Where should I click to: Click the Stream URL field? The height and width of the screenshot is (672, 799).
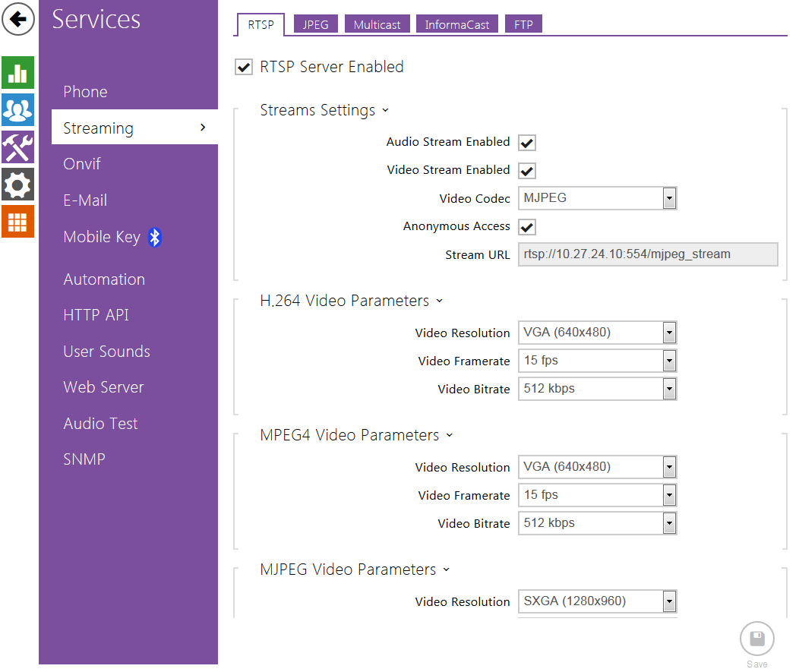pyautogui.click(x=648, y=254)
